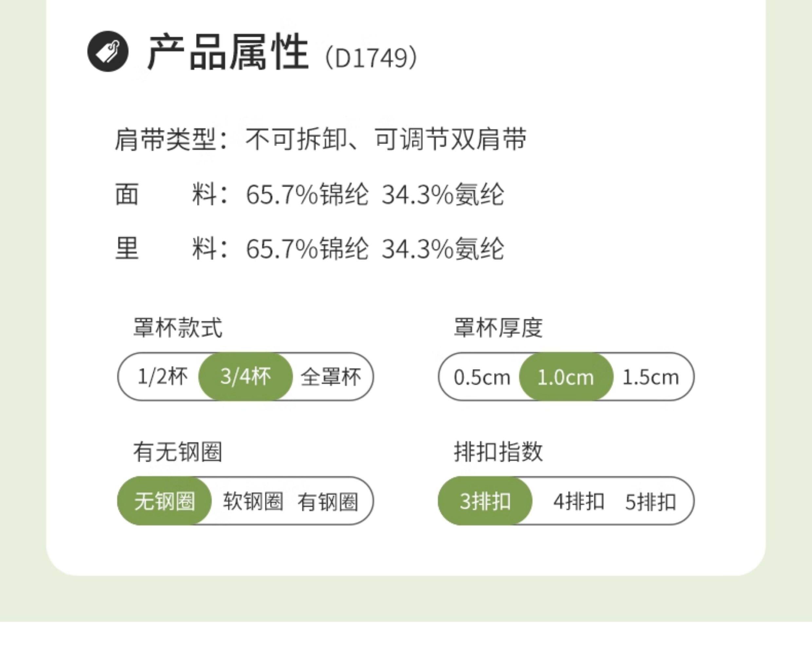Pick the 1.5cm cup thickness option
Viewport: 812px width, 668px height.
pyautogui.click(x=651, y=377)
